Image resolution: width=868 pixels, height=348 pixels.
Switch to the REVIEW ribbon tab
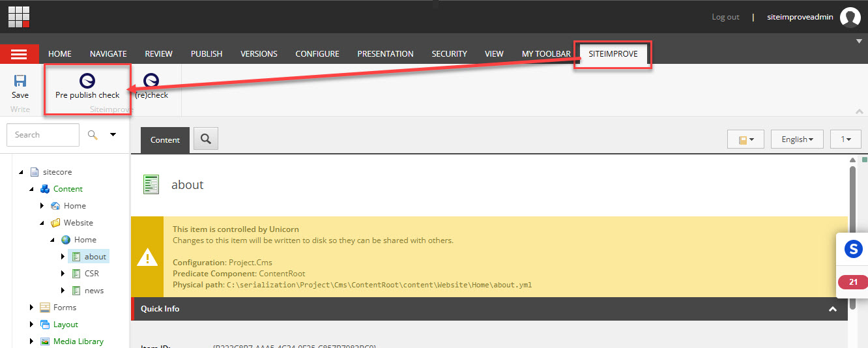tap(159, 54)
